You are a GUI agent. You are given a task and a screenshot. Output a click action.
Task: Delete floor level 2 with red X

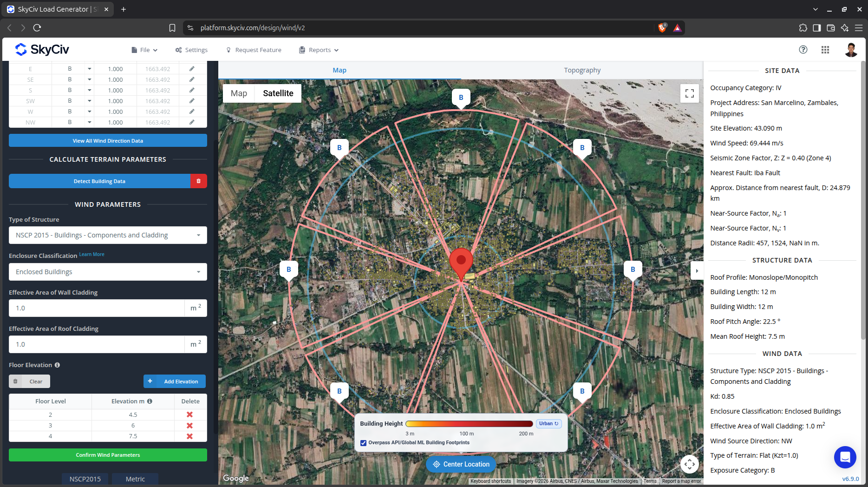(x=189, y=415)
